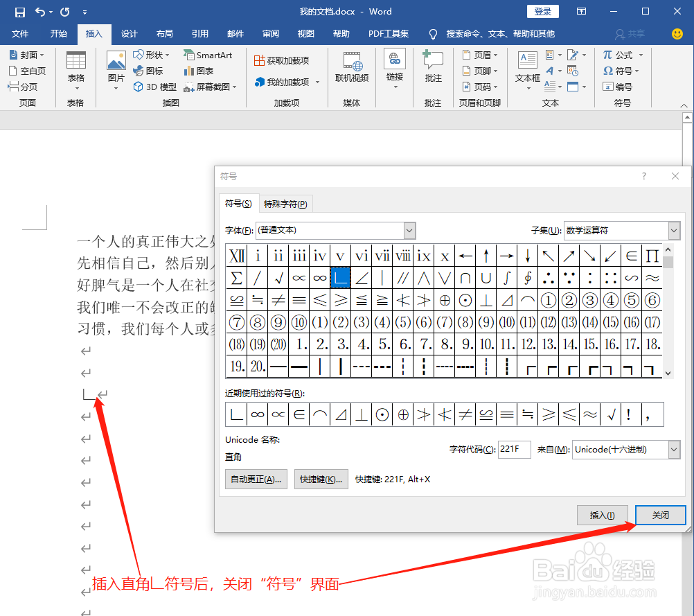Insert a Page Break (分页)
Screen dimensions: 694x616
point(23,87)
